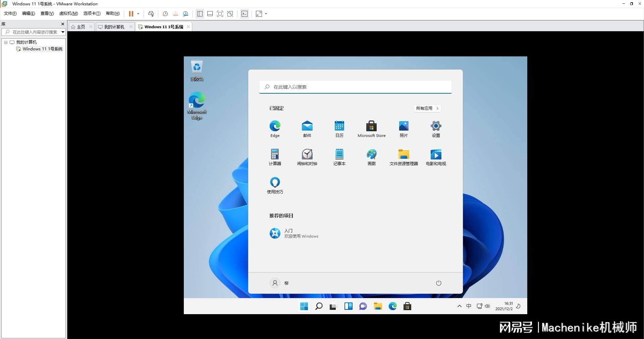Open 文件资源管理器 from pinned apps

pos(404,157)
